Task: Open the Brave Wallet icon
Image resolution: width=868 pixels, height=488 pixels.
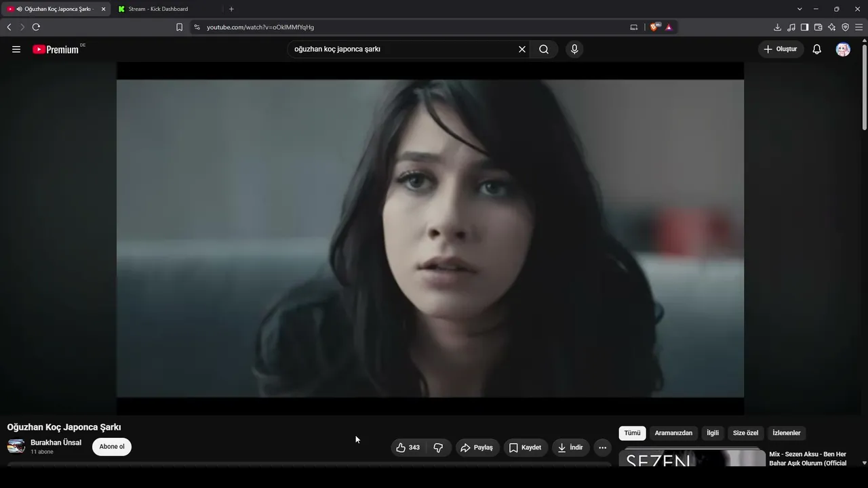Action: (x=818, y=27)
